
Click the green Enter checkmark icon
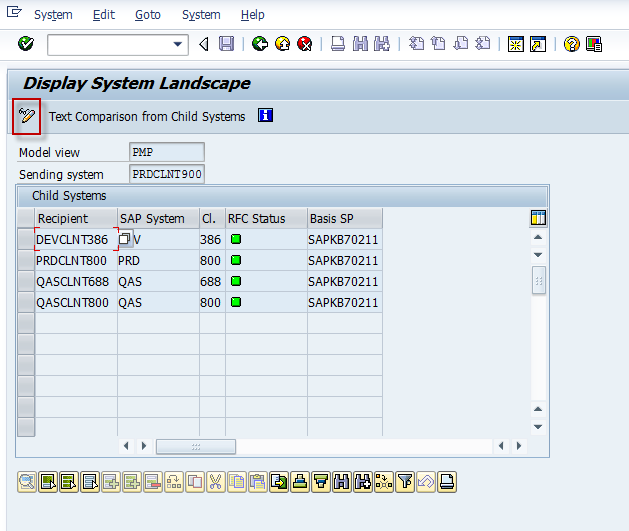tap(26, 44)
